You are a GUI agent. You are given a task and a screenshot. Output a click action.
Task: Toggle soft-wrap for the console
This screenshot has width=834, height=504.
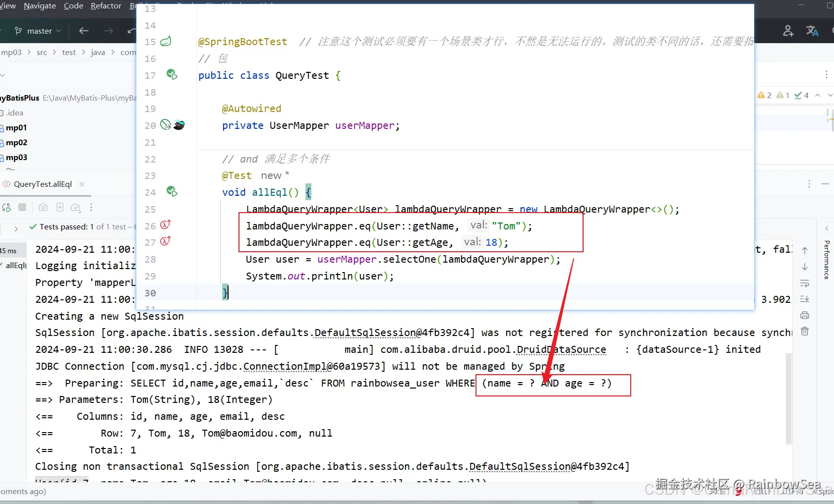point(805,283)
